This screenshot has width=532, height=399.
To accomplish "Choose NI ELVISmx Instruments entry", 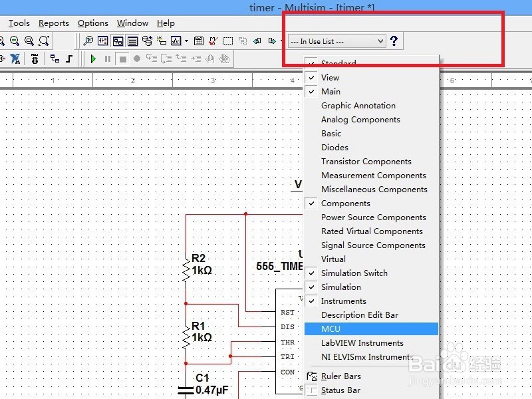I will click(371, 357).
